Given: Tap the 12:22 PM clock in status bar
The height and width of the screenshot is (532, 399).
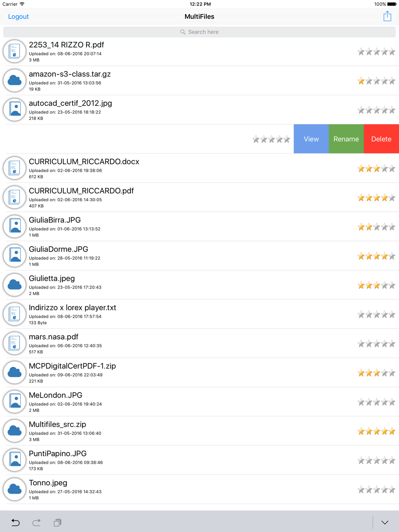Looking at the screenshot, I should (200, 4).
